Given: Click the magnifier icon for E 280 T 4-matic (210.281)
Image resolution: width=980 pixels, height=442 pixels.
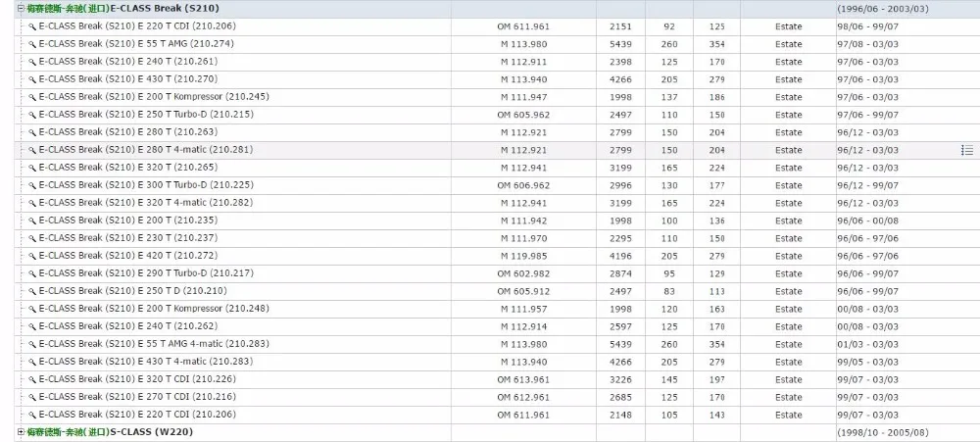Looking at the screenshot, I should 32,150.
